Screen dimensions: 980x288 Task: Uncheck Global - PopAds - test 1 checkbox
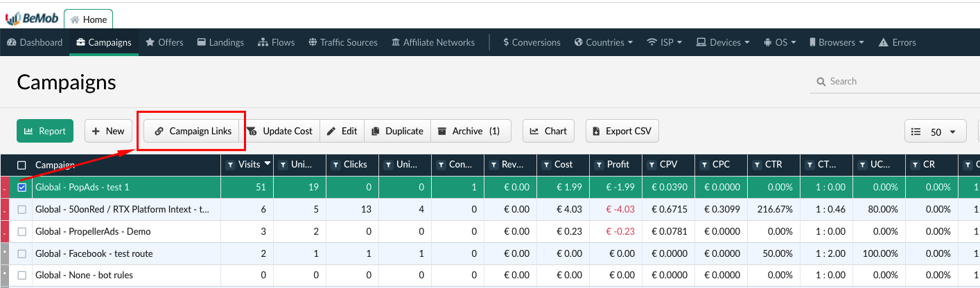click(x=21, y=188)
